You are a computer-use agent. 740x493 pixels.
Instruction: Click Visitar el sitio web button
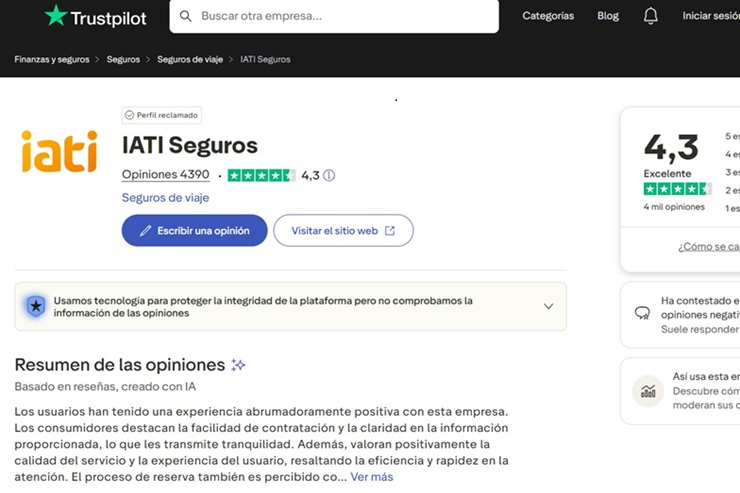[344, 231]
